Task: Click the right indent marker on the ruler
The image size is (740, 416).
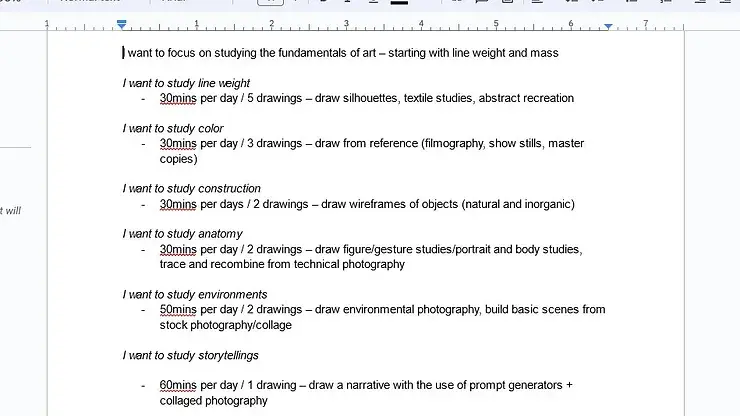Action: 608,26
